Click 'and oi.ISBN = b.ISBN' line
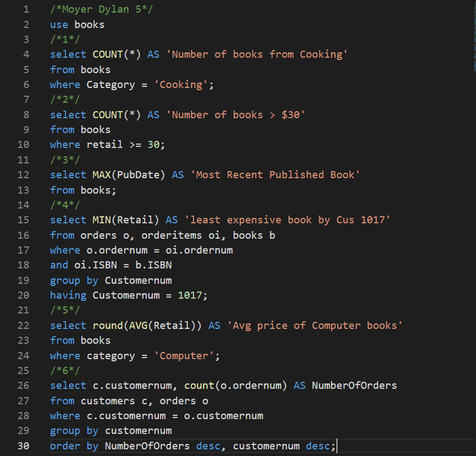The height and width of the screenshot is (456, 476). pyautogui.click(x=111, y=265)
